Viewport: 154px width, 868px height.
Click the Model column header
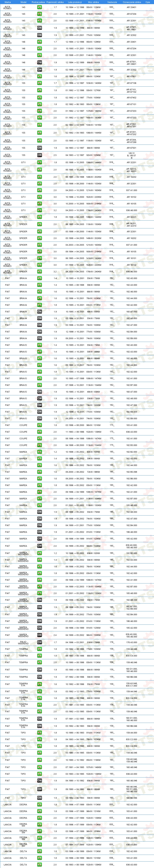point(23,2)
